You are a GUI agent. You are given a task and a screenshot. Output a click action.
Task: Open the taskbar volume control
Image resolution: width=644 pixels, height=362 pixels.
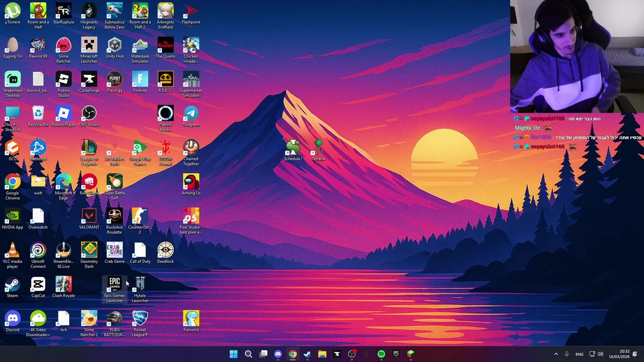coord(600,354)
